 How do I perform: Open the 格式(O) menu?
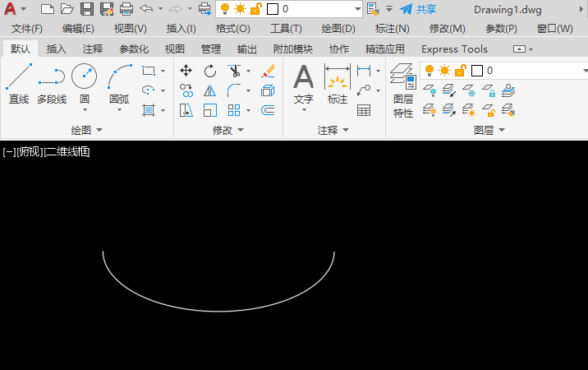[x=233, y=29]
